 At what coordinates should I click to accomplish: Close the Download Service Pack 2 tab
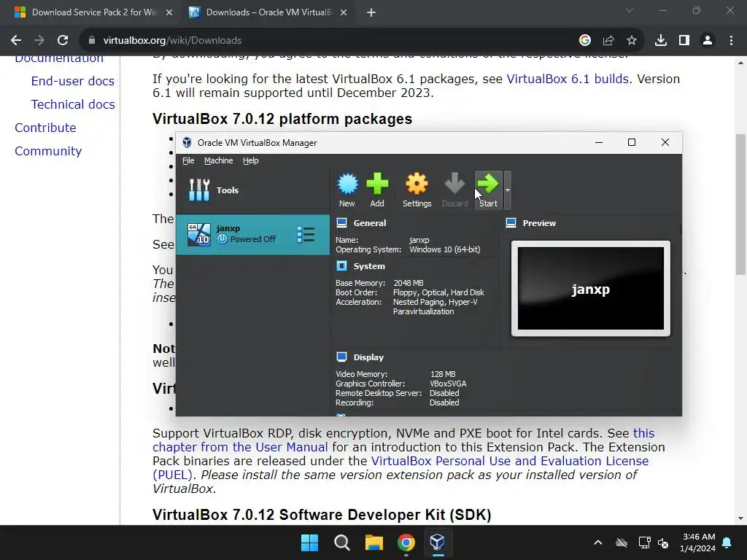tap(169, 12)
